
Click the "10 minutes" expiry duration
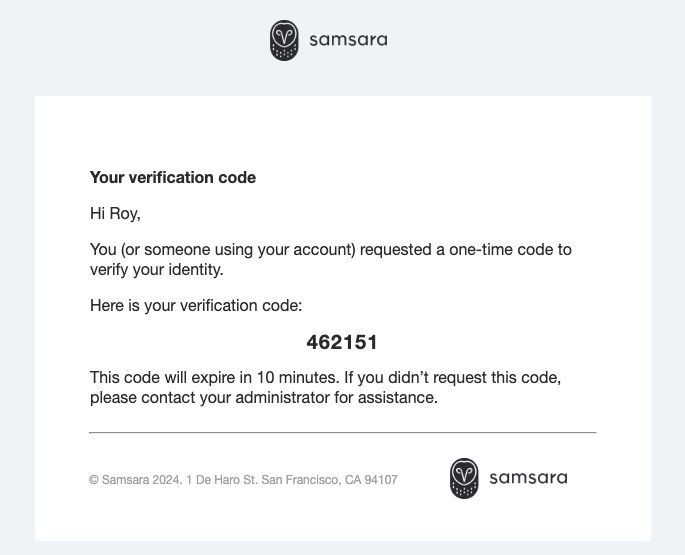pyautogui.click(x=298, y=378)
